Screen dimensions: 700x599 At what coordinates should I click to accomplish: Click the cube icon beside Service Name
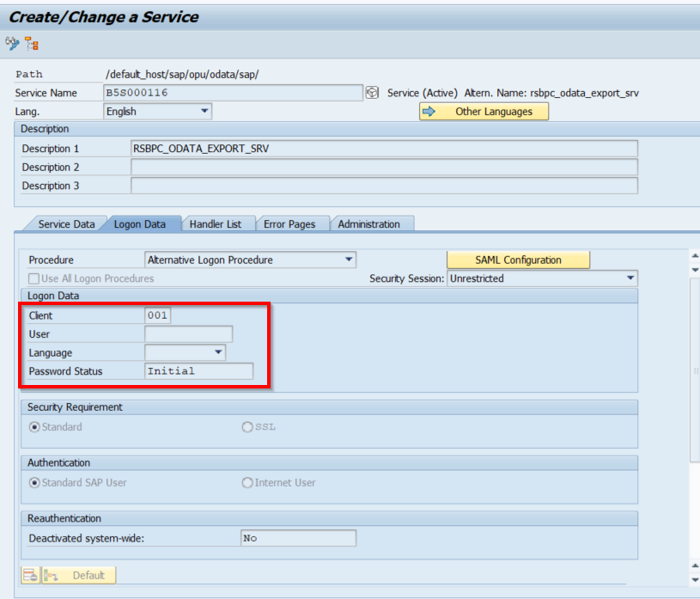pyautogui.click(x=372, y=93)
